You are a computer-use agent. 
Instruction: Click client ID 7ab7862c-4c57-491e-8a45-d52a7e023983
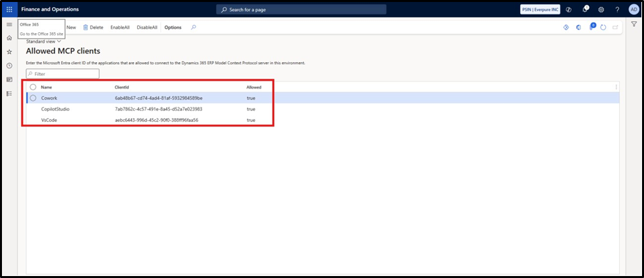[158, 109]
